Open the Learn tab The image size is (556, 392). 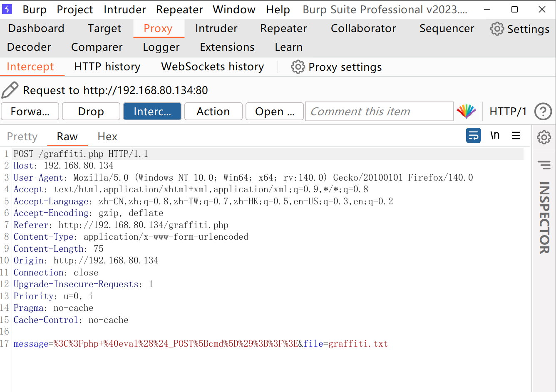288,47
